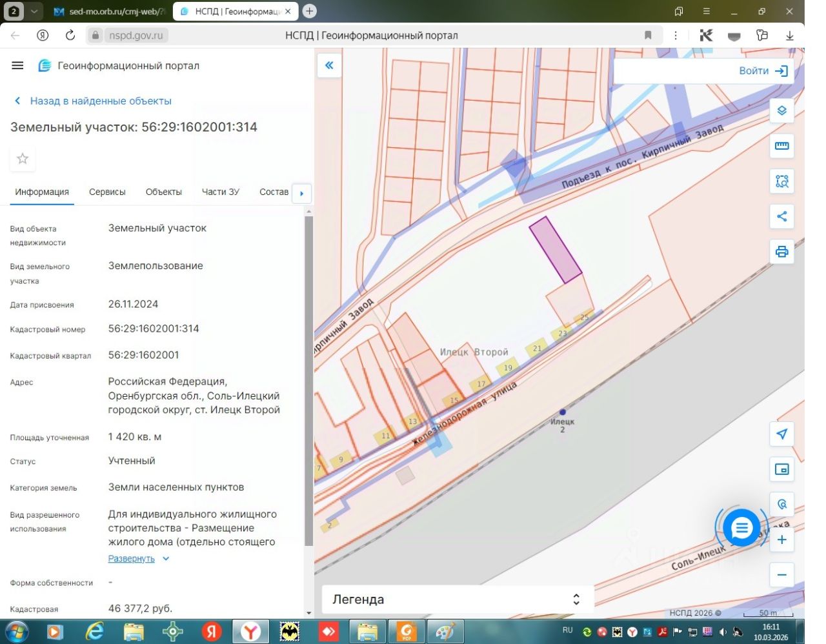Switch to the Сервисы tab
The height and width of the screenshot is (644, 826).
tap(107, 192)
